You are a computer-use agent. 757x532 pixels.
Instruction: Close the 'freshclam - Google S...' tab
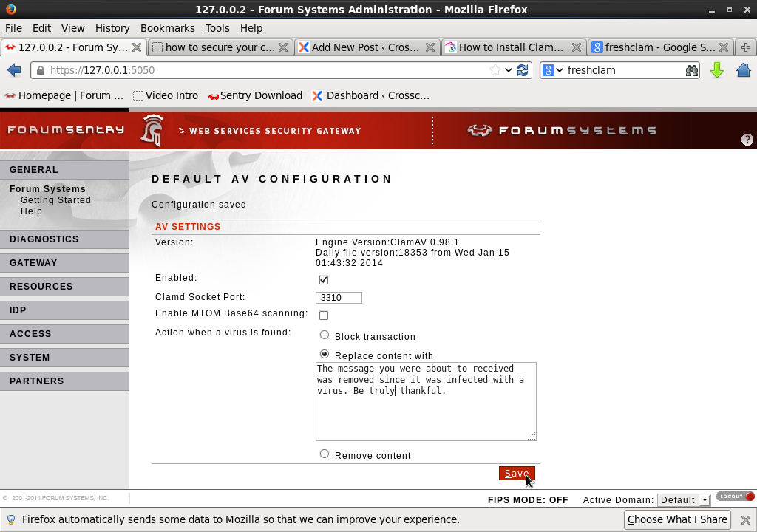click(724, 47)
